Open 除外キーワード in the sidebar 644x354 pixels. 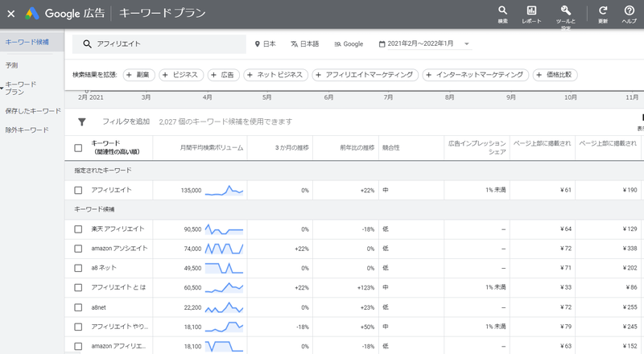click(x=27, y=130)
